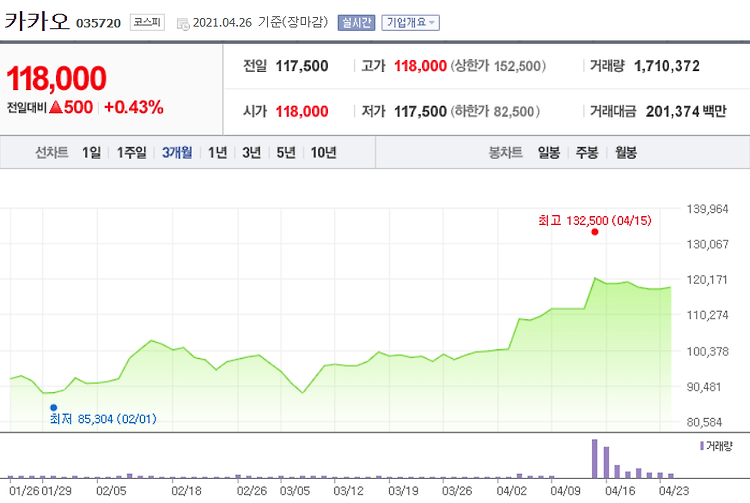Click the stock code 035720

point(99,23)
